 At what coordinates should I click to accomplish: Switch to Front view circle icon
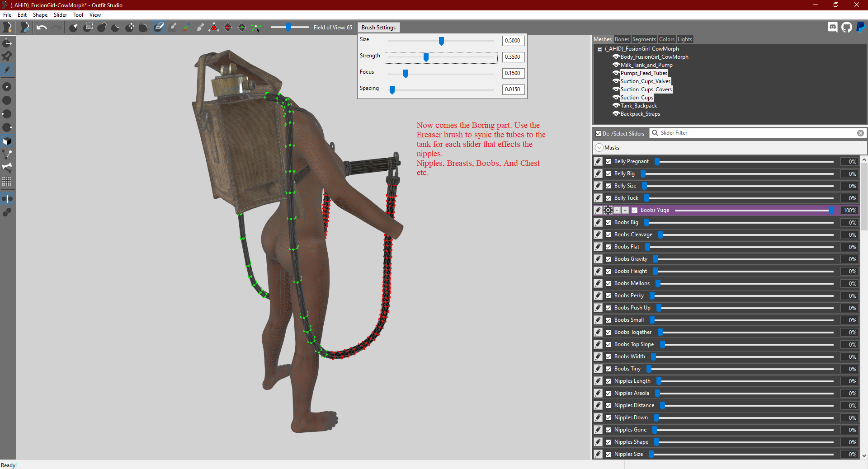7,87
